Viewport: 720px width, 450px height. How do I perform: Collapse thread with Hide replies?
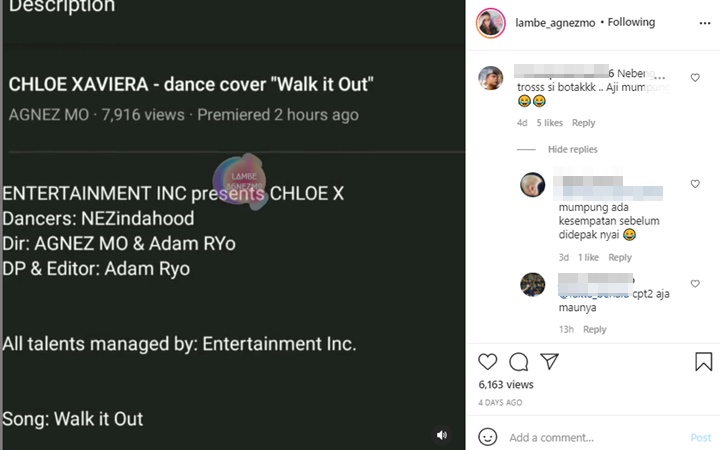573,149
